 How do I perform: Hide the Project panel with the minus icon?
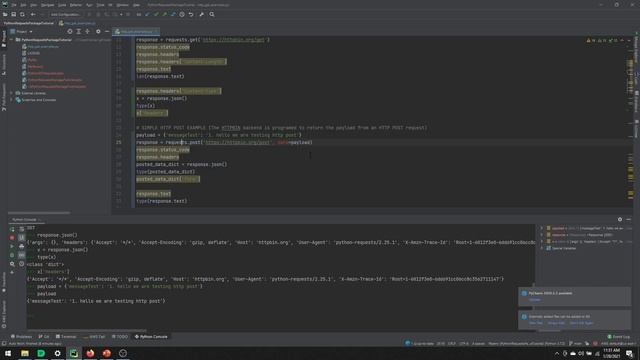click(x=107, y=31)
